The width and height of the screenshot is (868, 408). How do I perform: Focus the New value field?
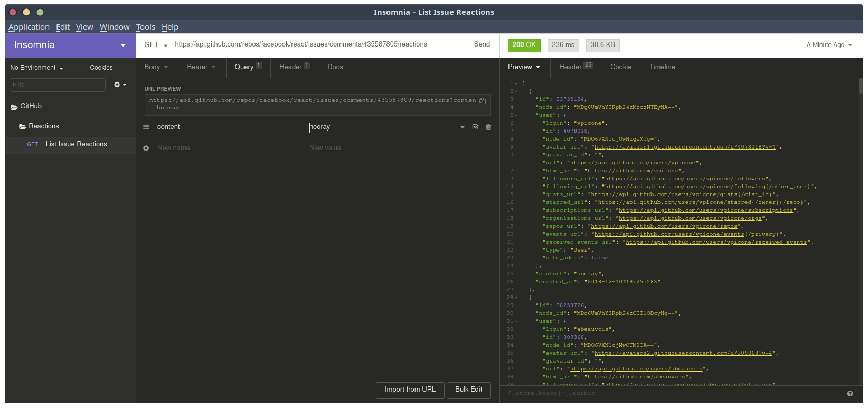381,148
